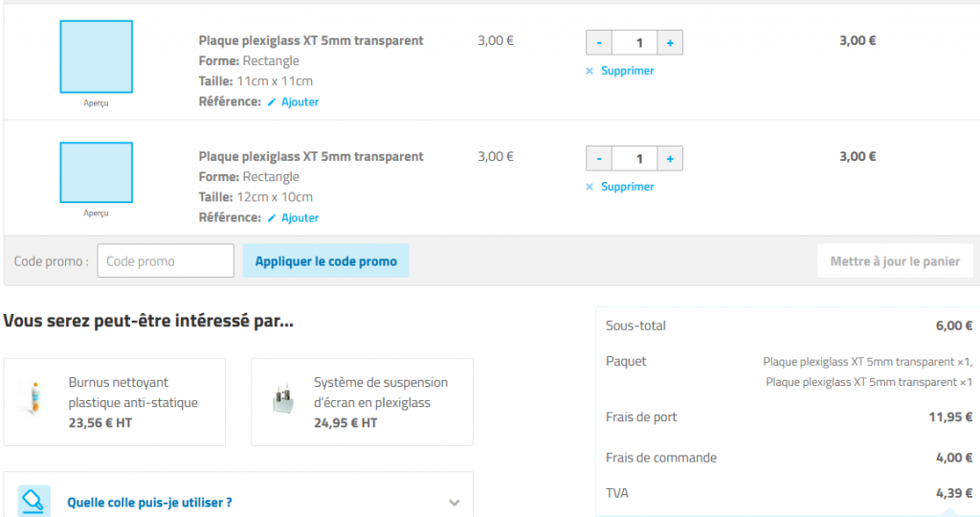Image resolution: width=980 pixels, height=517 pixels.
Task: Open the "Système de suspension d'écran en plexiglass" link
Action: (380, 393)
